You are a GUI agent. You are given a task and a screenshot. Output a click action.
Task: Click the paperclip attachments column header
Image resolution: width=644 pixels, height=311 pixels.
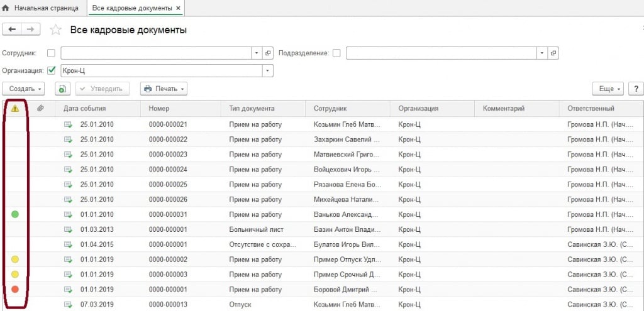40,109
